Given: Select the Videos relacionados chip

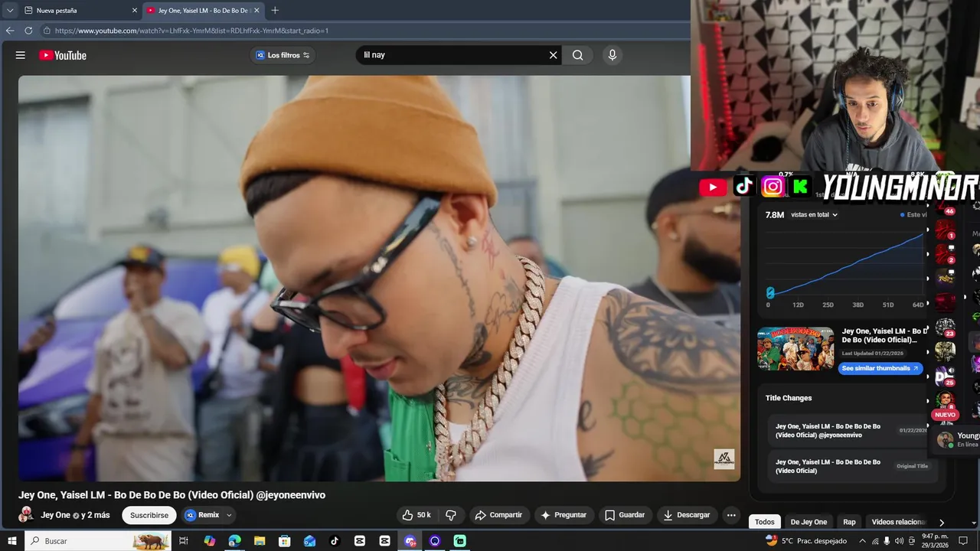Looking at the screenshot, I should point(898,522).
